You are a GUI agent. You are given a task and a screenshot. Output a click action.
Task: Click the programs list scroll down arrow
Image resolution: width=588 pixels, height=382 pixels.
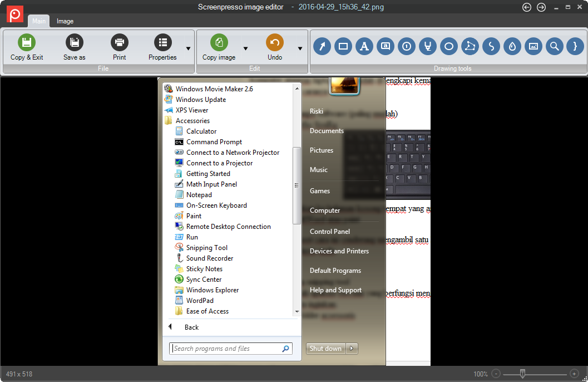coord(297,311)
